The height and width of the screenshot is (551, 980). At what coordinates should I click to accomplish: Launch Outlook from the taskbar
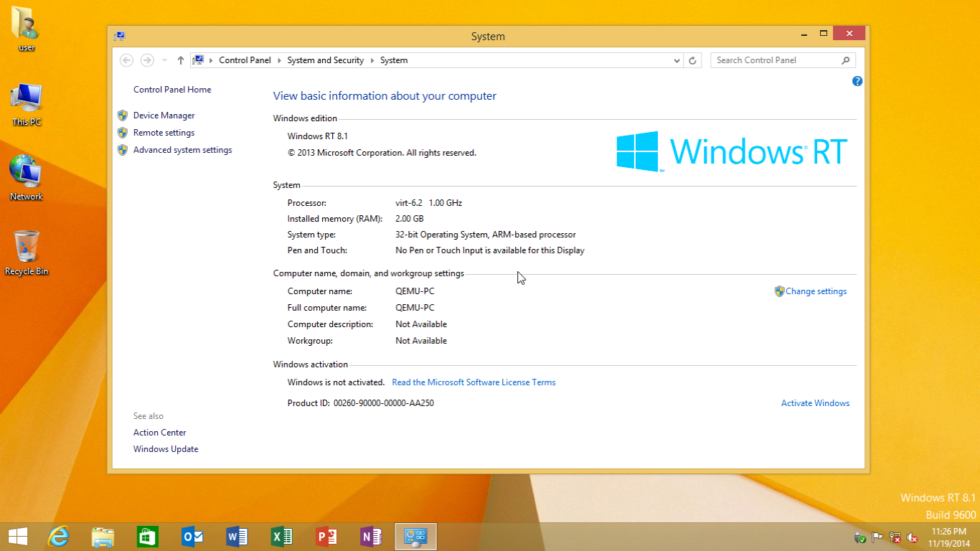(192, 536)
